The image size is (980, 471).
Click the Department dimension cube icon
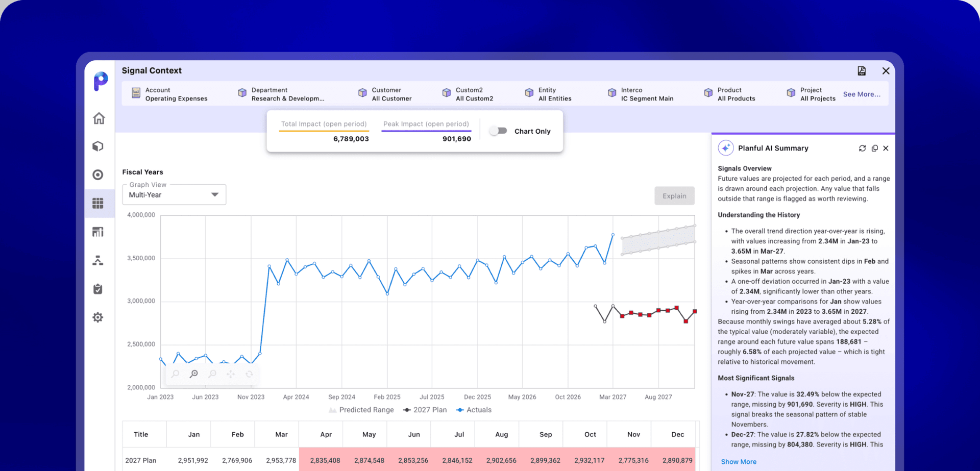(242, 93)
